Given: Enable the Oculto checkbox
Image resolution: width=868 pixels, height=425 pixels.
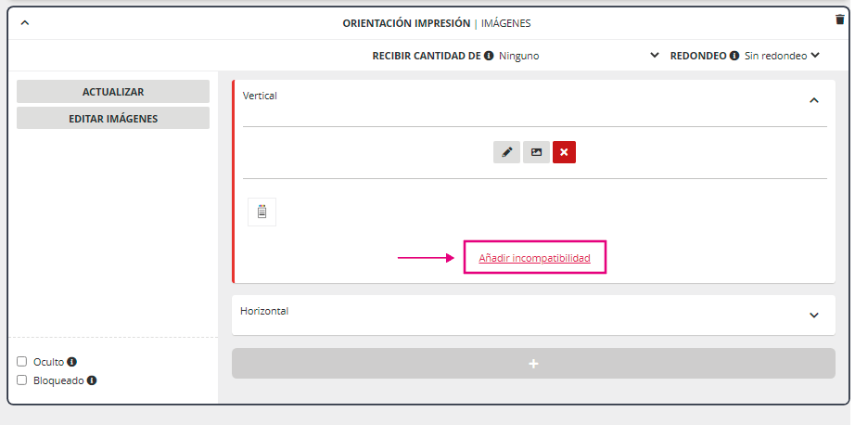Looking at the screenshot, I should point(22,362).
